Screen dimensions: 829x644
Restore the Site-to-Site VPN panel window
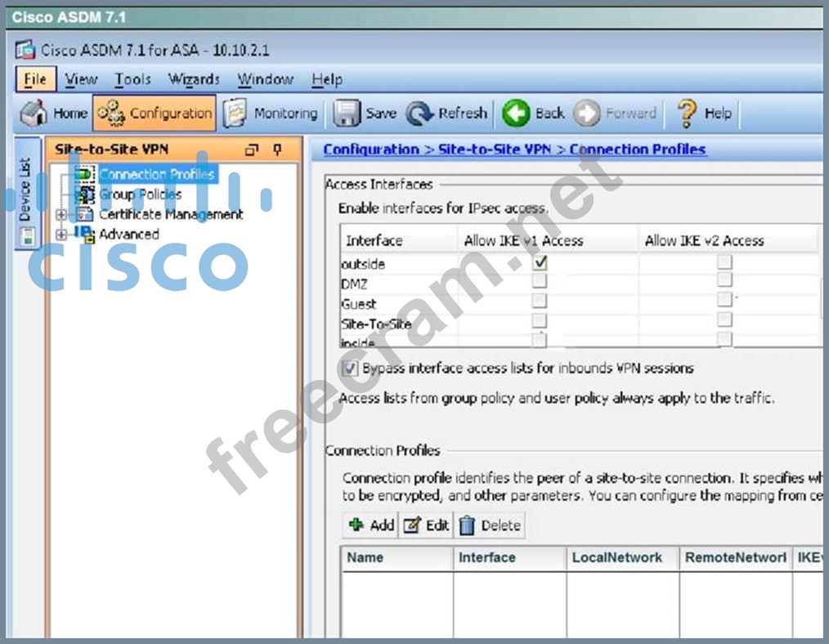point(252,150)
